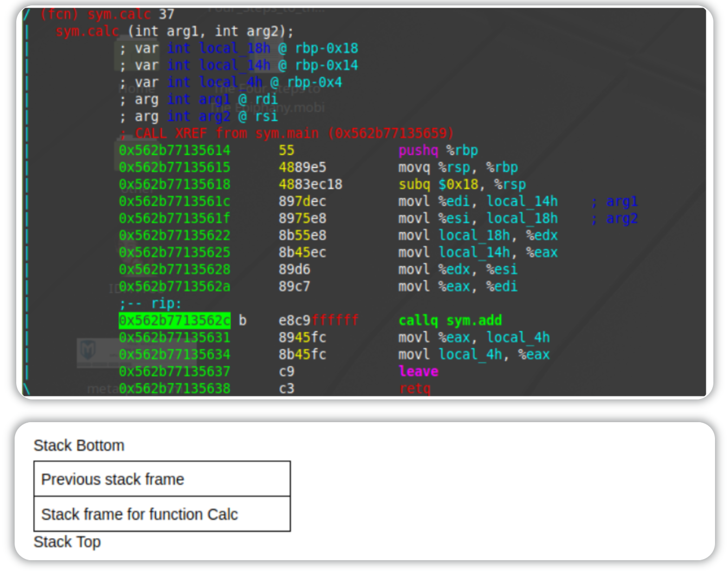Select the 'subq $0x18, %rsp' instruction
Viewport: 728px width, 571px height.
pos(462,185)
